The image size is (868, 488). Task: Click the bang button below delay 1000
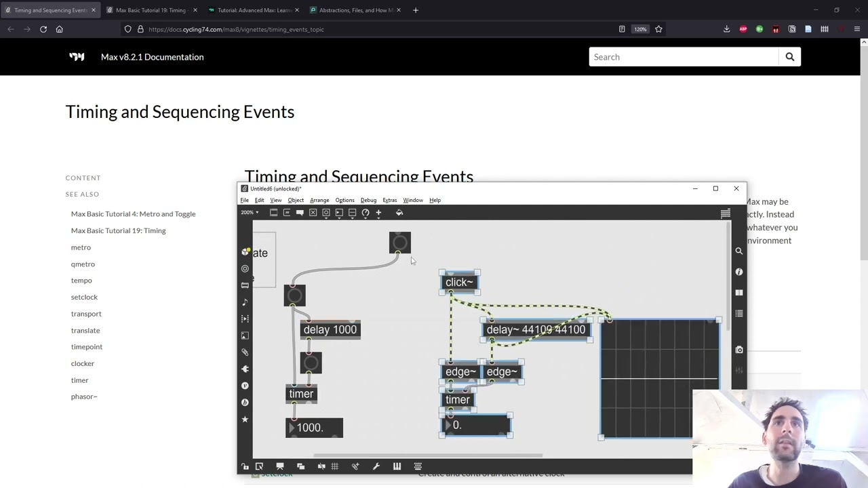311,363
